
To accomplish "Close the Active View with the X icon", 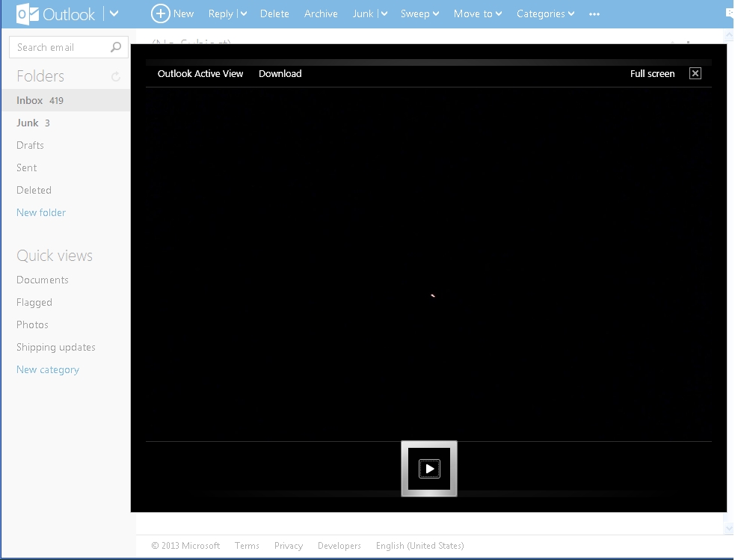I will coord(695,73).
